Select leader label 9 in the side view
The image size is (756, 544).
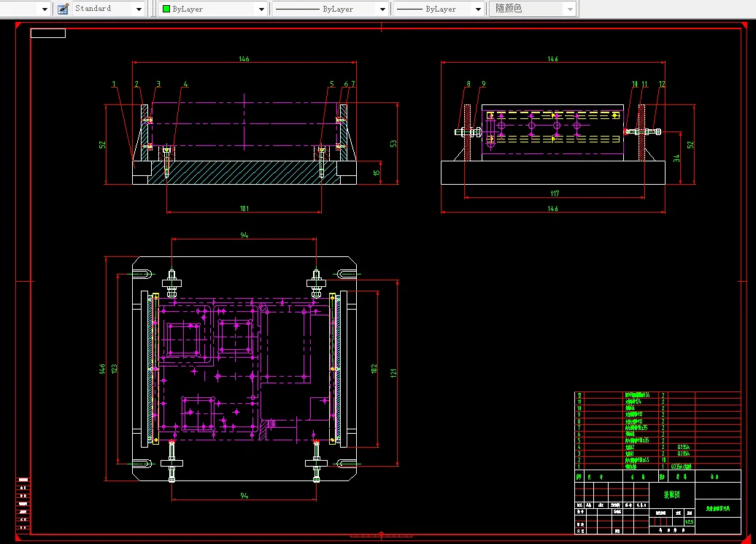pos(484,84)
